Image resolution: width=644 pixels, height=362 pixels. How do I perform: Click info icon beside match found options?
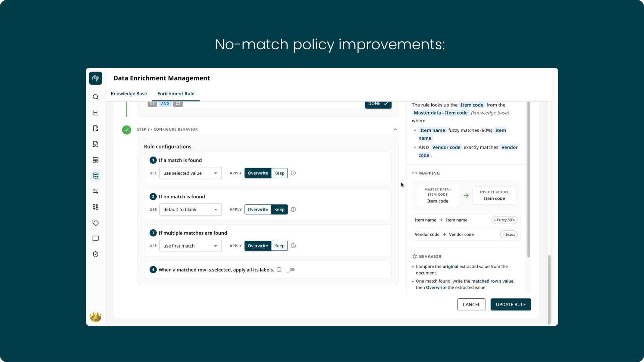[293, 173]
